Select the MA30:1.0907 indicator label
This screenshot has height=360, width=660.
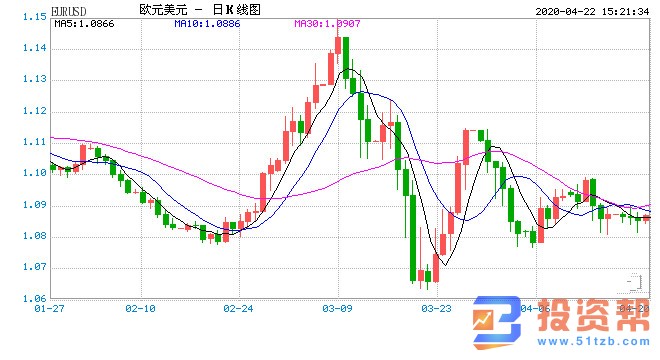[x=327, y=24]
